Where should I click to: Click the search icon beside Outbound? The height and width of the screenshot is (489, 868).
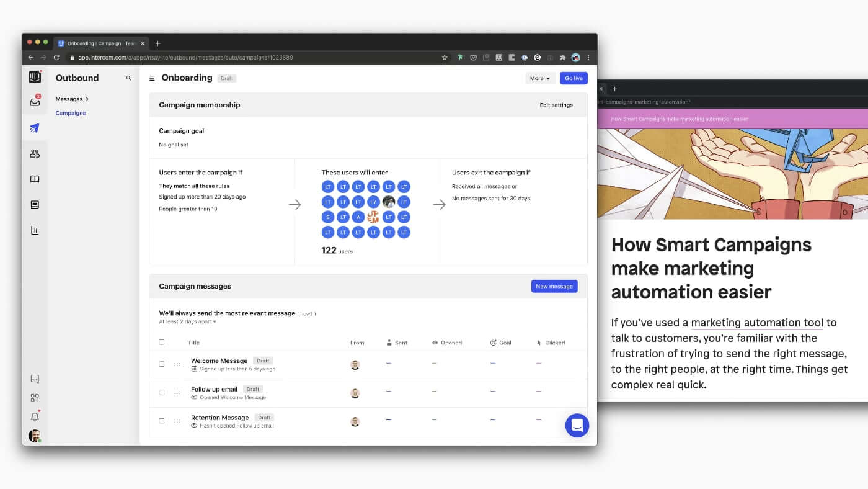129,78
